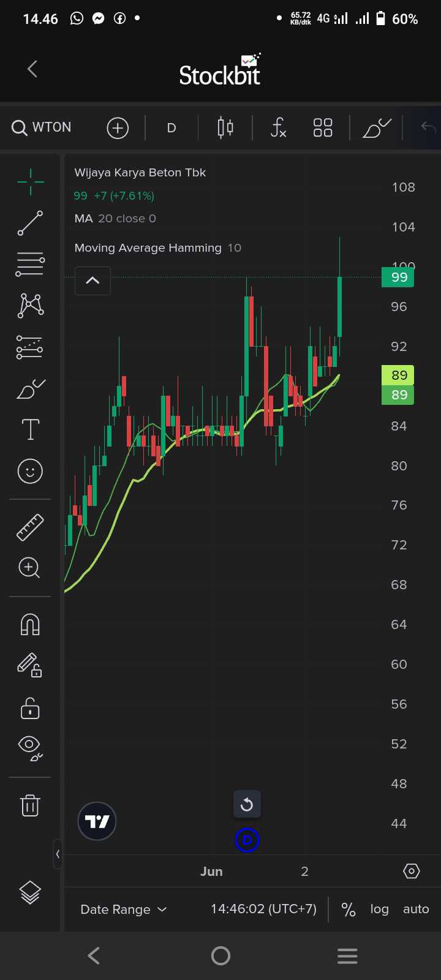This screenshot has width=441, height=980.
Task: Open the chart layout grid selector
Action: click(323, 128)
